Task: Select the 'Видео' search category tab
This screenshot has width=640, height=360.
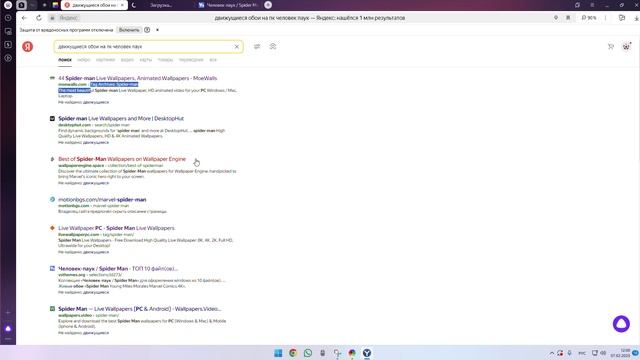Action: pyautogui.click(x=127, y=60)
